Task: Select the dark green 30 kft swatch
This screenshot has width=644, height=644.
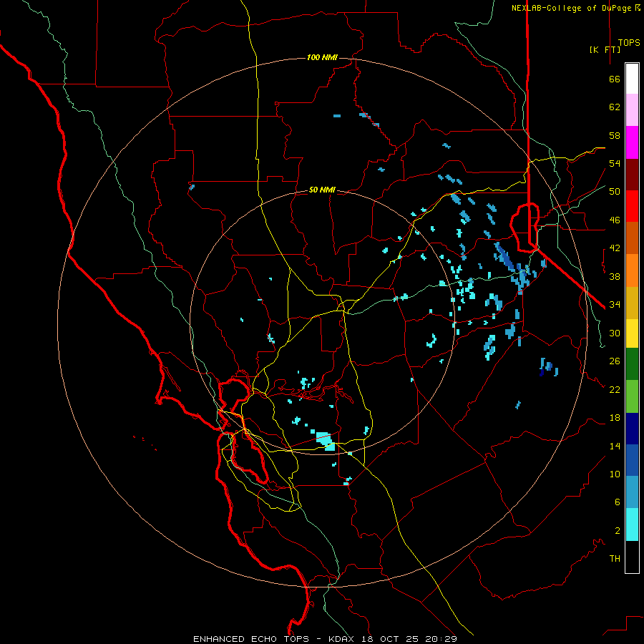Action: 632,364
